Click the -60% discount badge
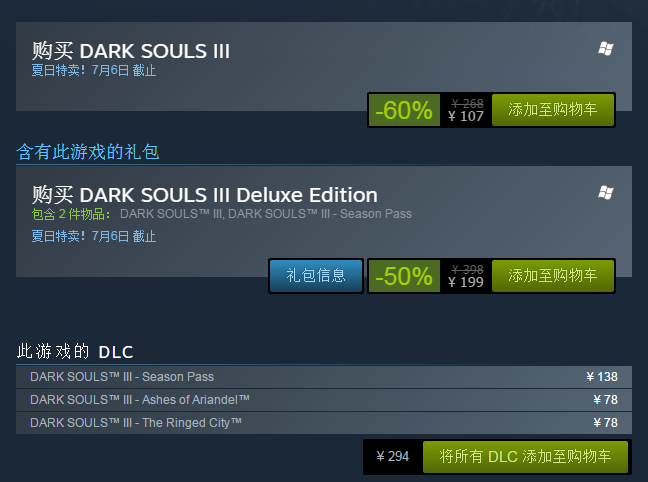Viewport: 648px width, 482px height. tap(404, 110)
